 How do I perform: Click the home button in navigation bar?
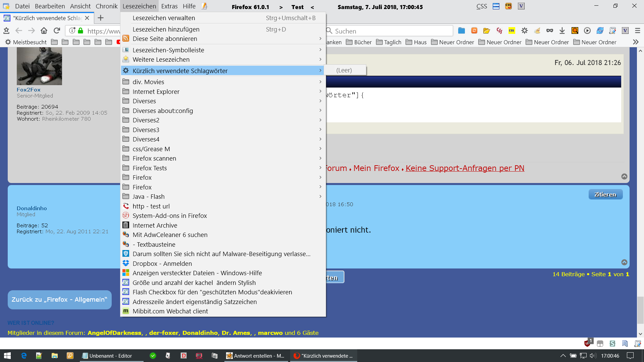pos(44,31)
